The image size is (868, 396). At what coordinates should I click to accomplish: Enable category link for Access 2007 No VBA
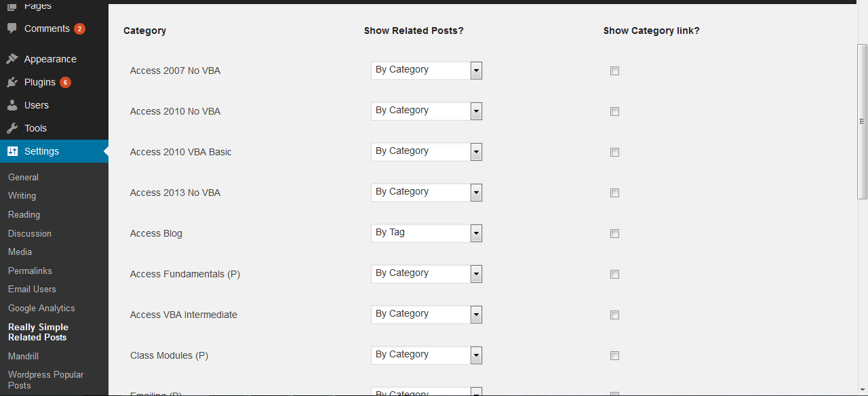[614, 71]
